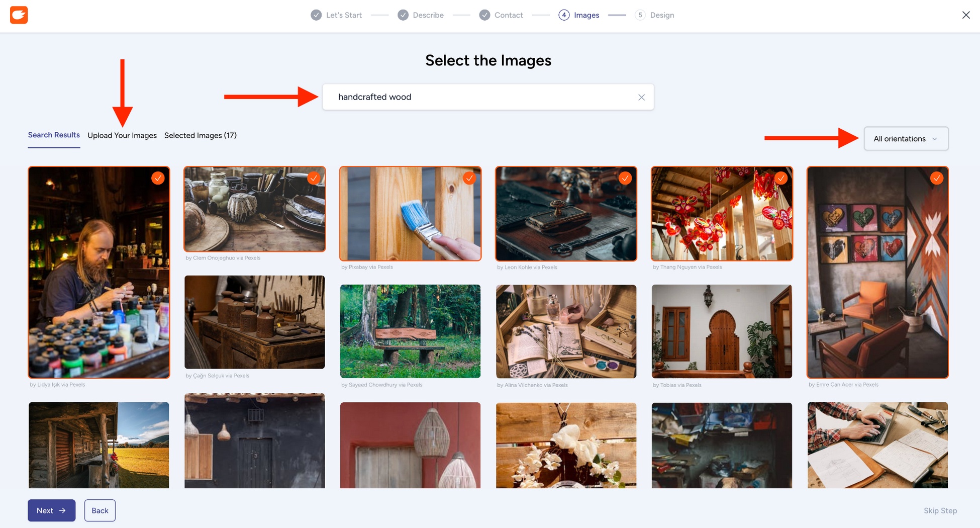Click the Describe step checkmark icon
Viewport: 980px width, 528px height.
[x=403, y=15]
